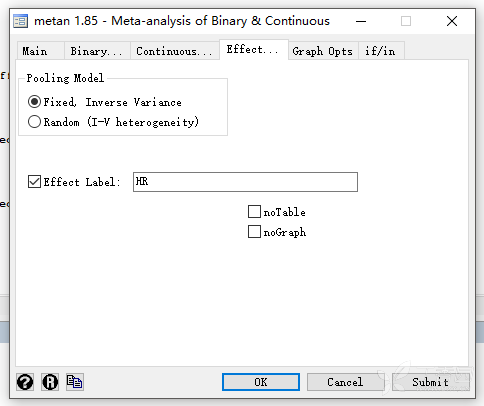This screenshot has width=484, height=406.
Task: Open the Binary... tab
Action: (97, 51)
